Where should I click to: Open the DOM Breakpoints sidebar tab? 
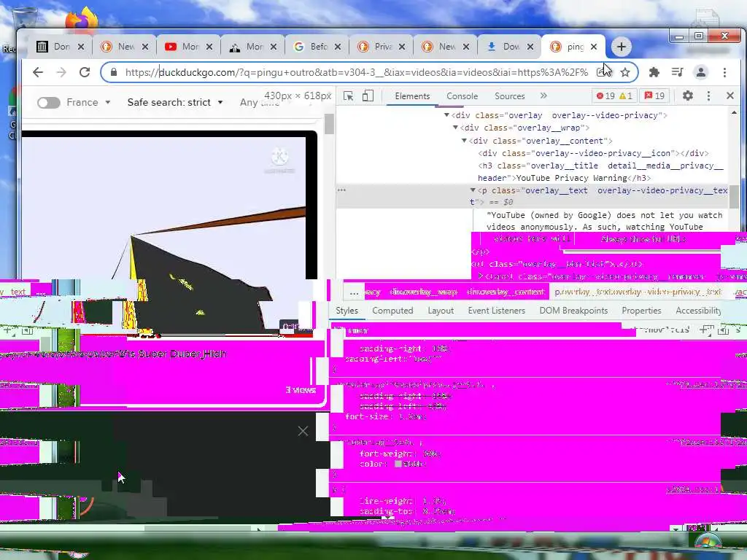tap(573, 311)
